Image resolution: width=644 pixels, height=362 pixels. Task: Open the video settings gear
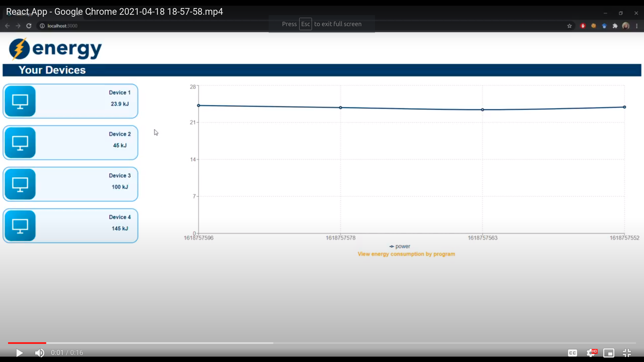click(591, 353)
